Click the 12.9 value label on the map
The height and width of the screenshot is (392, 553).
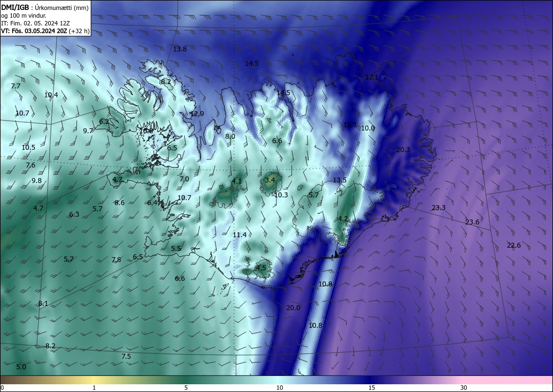[197, 114]
